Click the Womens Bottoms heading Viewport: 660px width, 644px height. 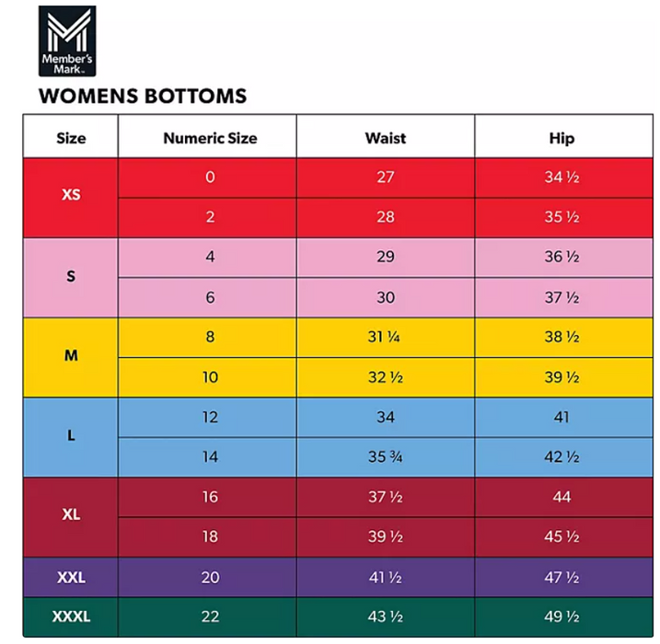click(143, 96)
